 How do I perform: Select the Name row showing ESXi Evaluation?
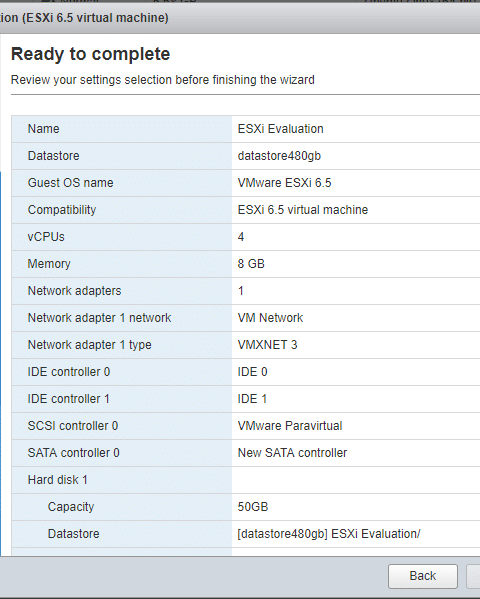[x=246, y=129]
